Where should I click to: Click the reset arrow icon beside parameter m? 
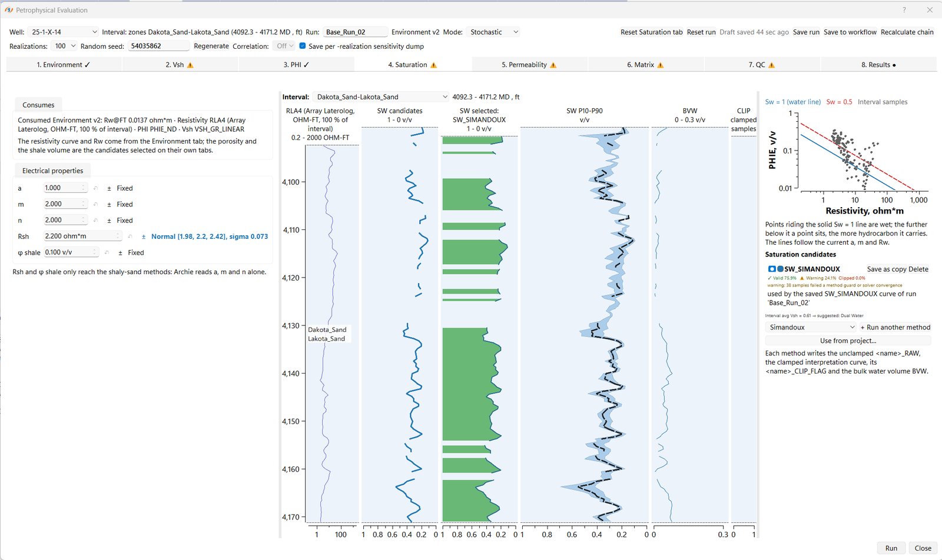tap(95, 204)
